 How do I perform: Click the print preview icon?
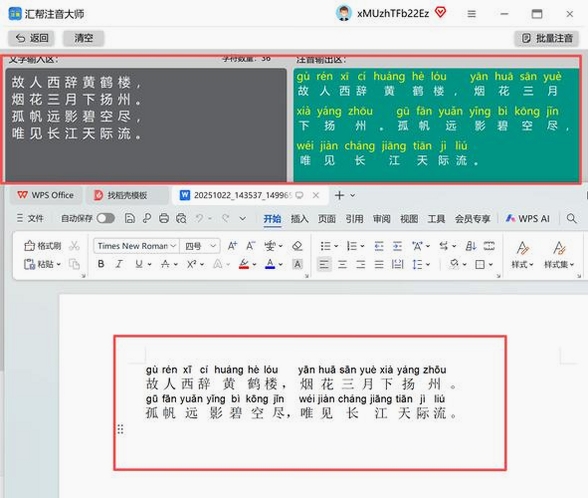coord(181,218)
